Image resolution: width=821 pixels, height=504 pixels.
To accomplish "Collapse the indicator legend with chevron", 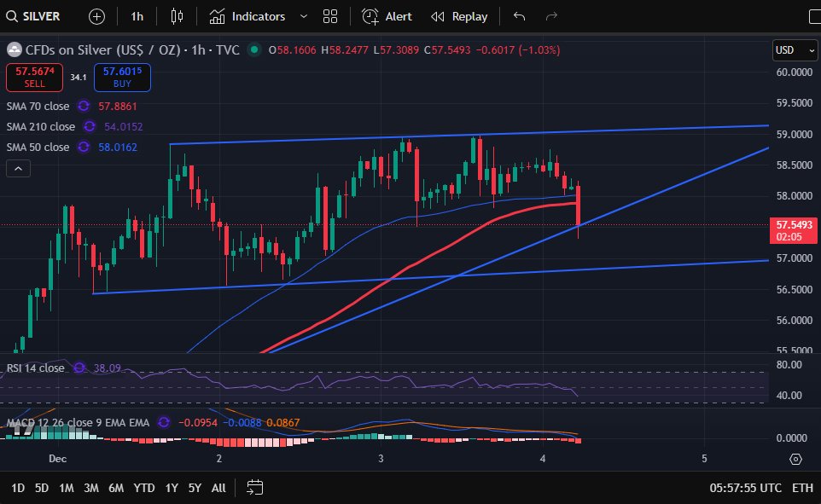I will click(18, 169).
